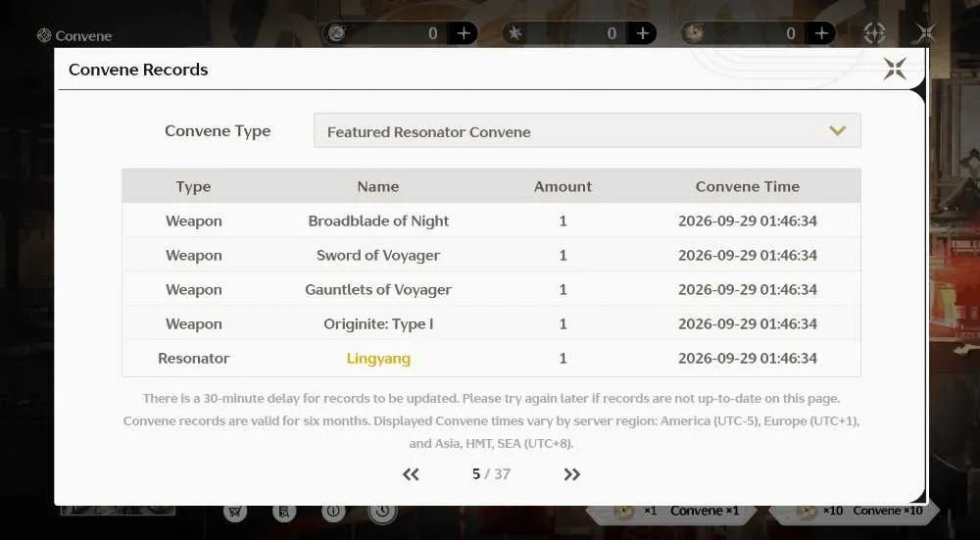The height and width of the screenshot is (540, 980).
Task: Open the Convene Type dropdown
Action: click(x=587, y=130)
